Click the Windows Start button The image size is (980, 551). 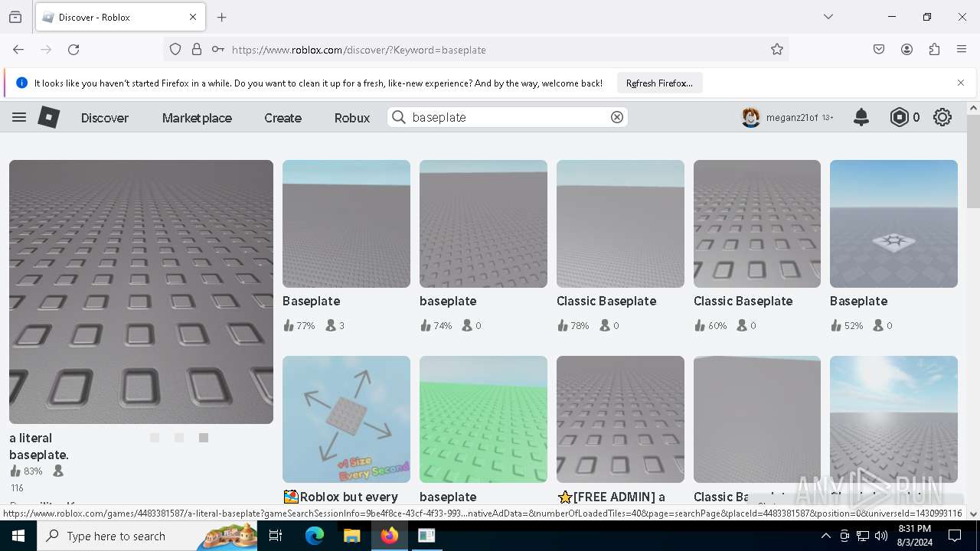point(18,536)
